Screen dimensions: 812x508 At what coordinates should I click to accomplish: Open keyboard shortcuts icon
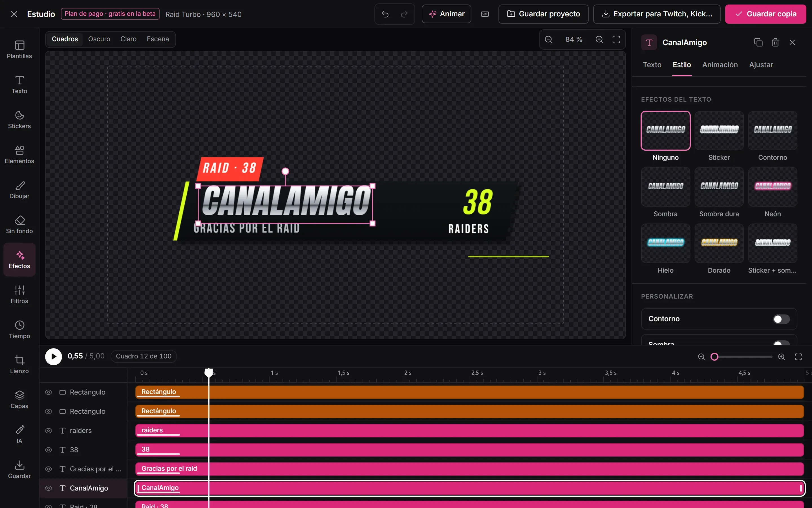[x=485, y=14]
